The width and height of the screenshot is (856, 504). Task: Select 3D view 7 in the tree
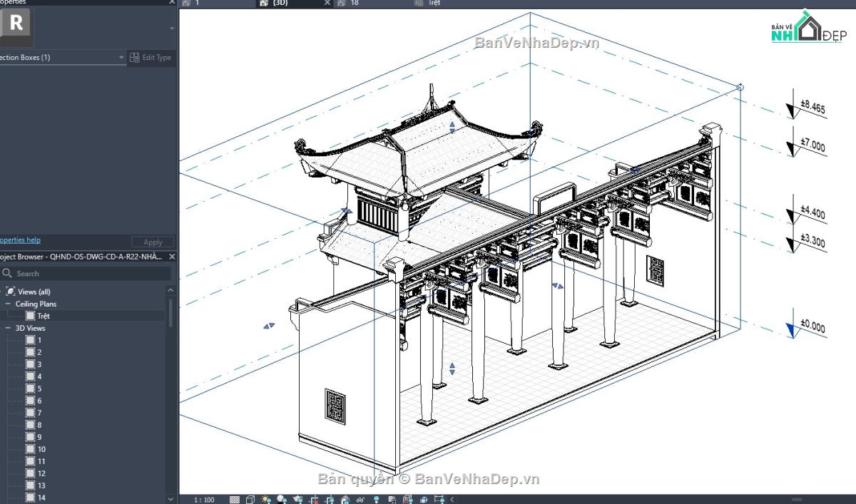[x=39, y=413]
